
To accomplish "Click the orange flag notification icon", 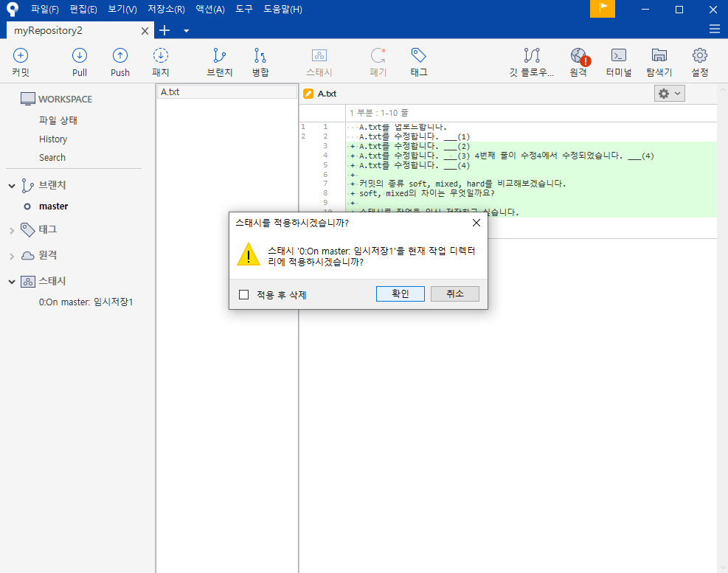I will pyautogui.click(x=602, y=8).
